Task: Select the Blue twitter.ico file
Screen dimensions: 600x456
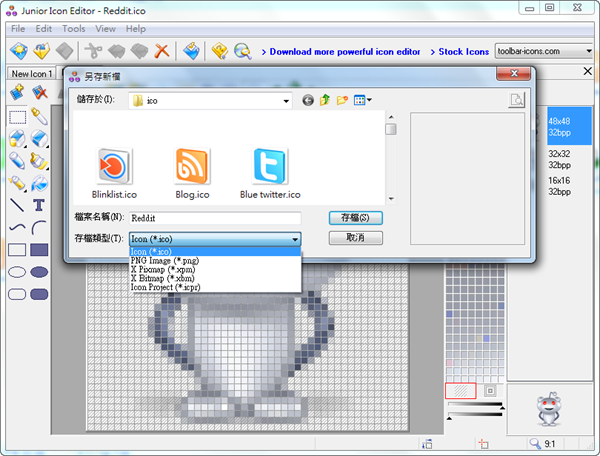Action: pos(270,174)
